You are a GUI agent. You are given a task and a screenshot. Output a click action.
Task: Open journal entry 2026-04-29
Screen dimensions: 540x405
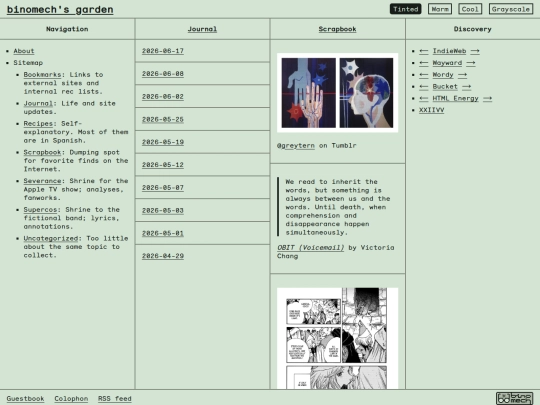(x=163, y=256)
